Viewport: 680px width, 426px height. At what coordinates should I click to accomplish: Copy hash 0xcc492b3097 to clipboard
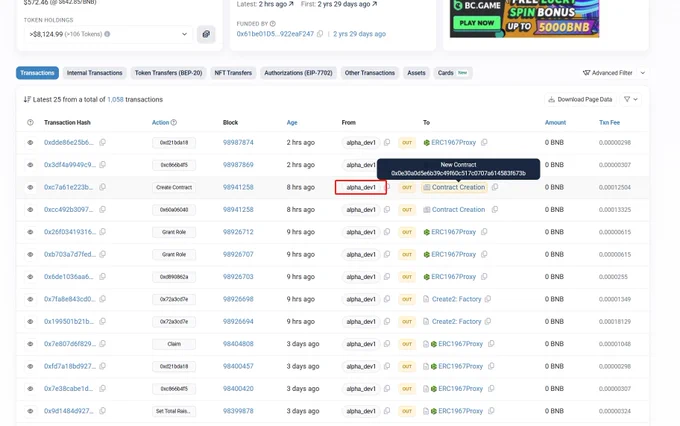click(102, 209)
